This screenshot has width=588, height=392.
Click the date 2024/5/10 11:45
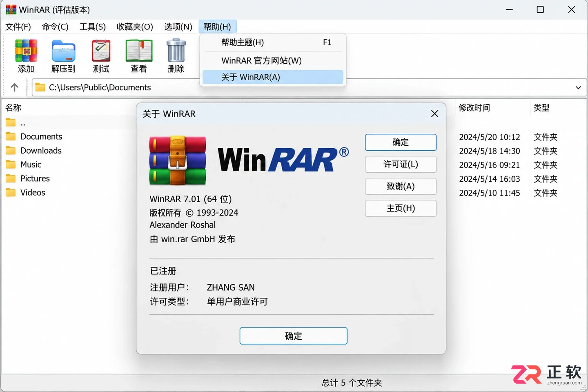click(x=489, y=193)
